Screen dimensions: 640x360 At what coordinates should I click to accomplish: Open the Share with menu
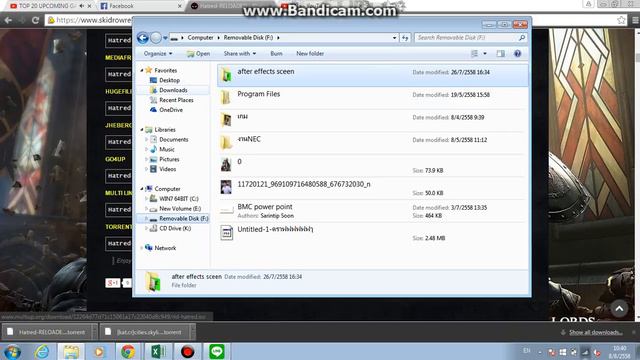click(240, 53)
